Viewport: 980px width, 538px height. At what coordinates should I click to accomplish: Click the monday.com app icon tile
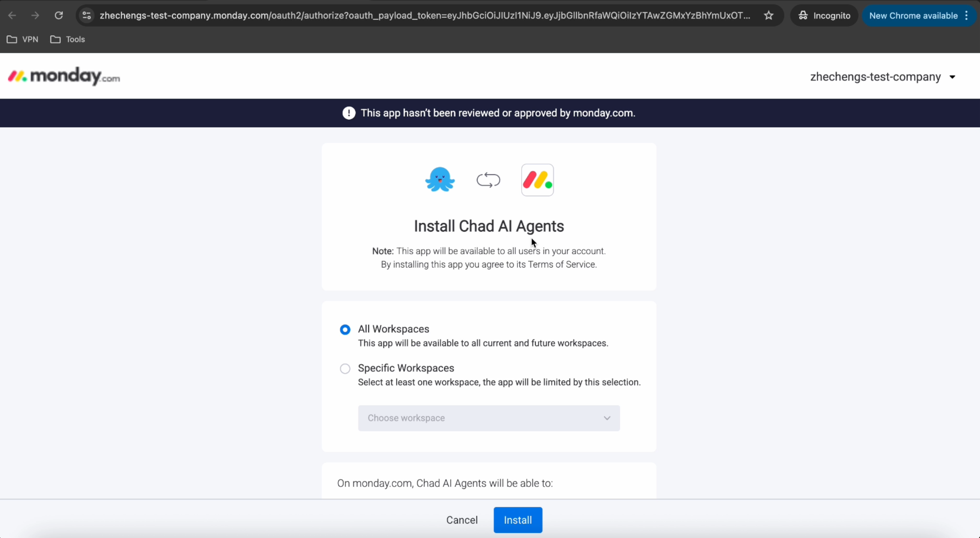tap(538, 180)
